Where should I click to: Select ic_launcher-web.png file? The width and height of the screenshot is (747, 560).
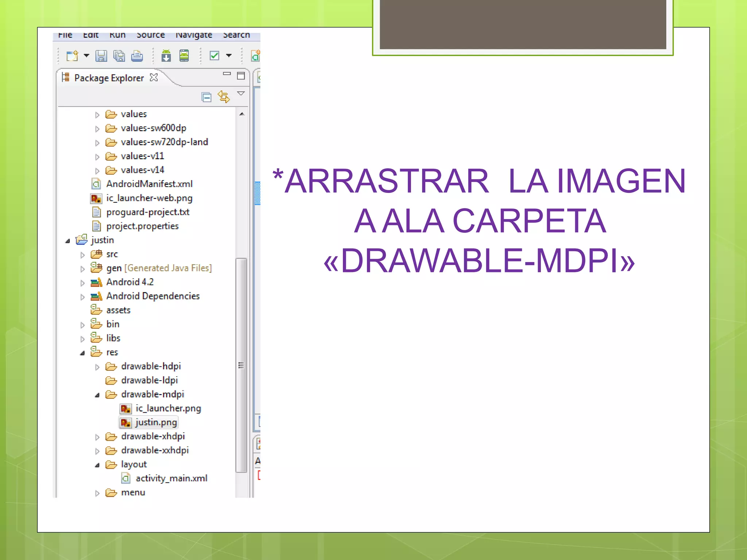pyautogui.click(x=149, y=198)
